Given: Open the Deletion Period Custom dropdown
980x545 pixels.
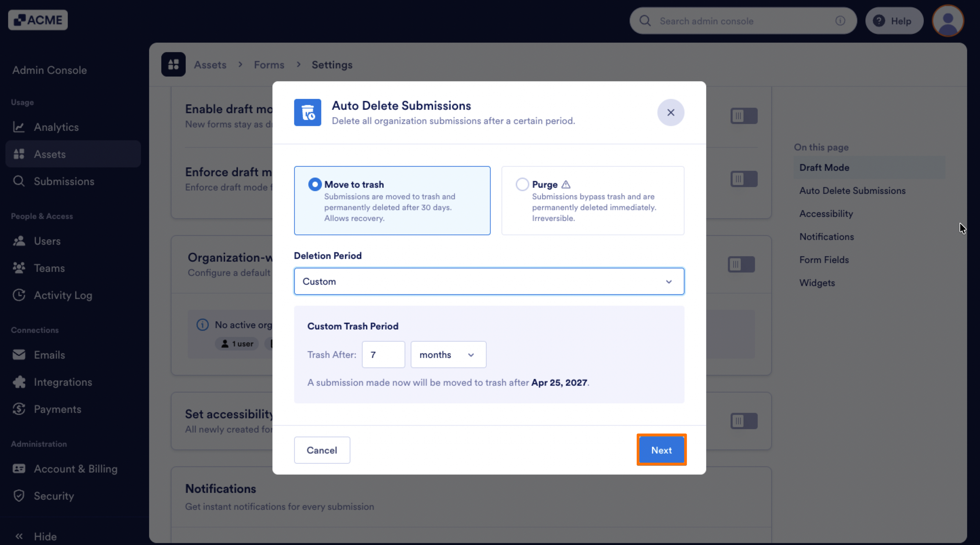Looking at the screenshot, I should point(489,282).
